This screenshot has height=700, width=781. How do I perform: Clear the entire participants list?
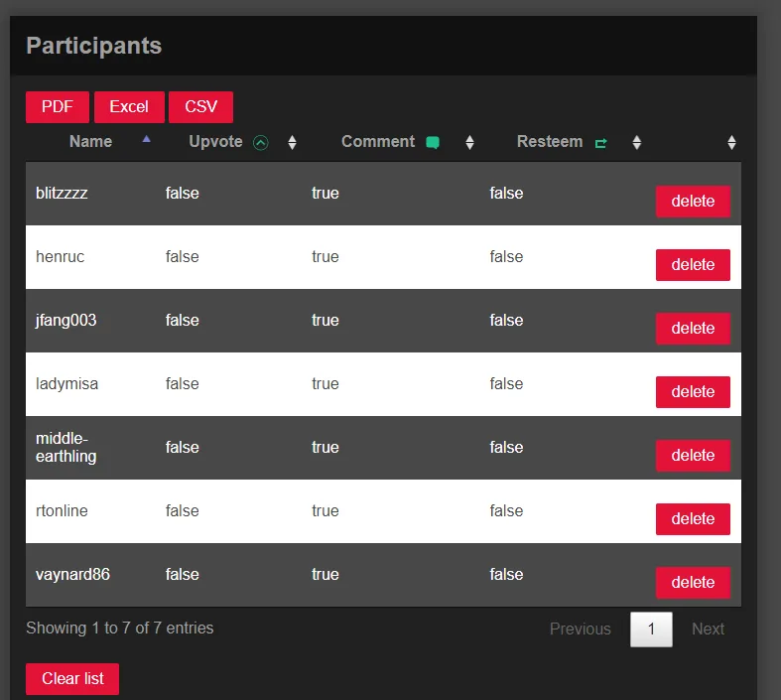(x=72, y=678)
